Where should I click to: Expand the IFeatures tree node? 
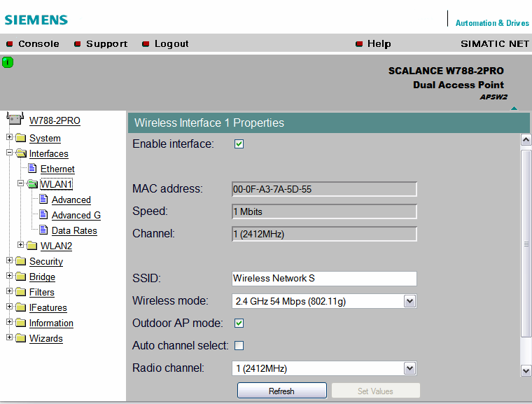coord(10,307)
